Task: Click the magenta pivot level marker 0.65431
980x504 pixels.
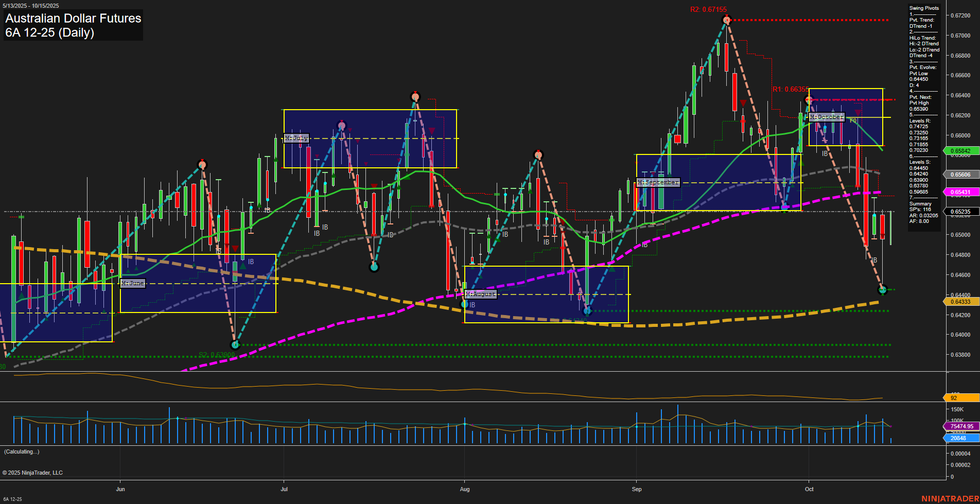Action: pos(960,192)
